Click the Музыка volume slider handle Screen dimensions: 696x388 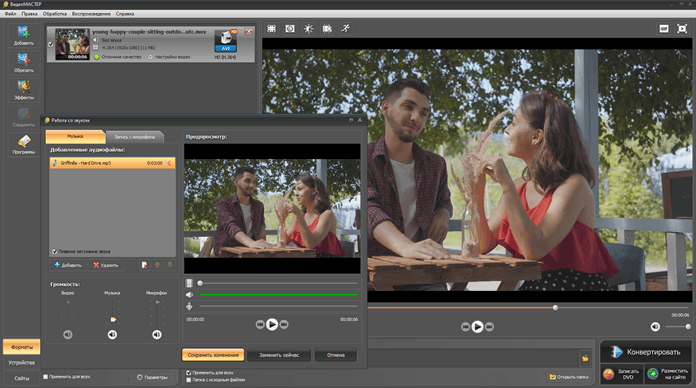113,319
